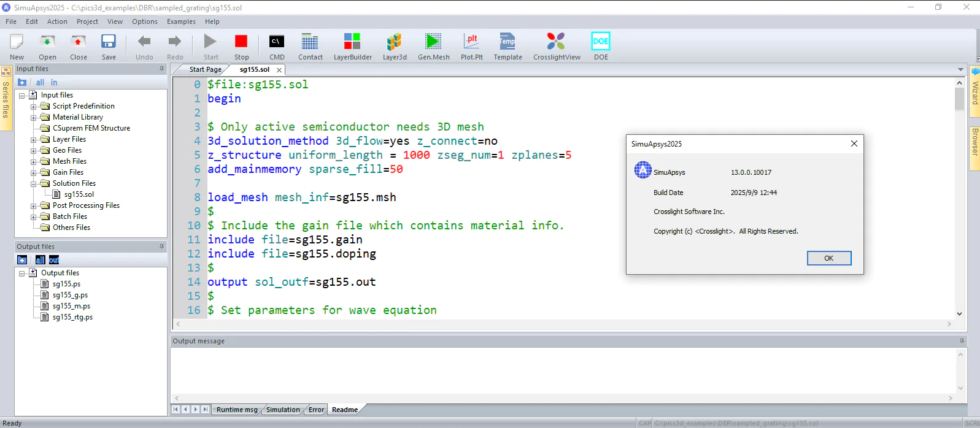Open the Options menu

145,21
